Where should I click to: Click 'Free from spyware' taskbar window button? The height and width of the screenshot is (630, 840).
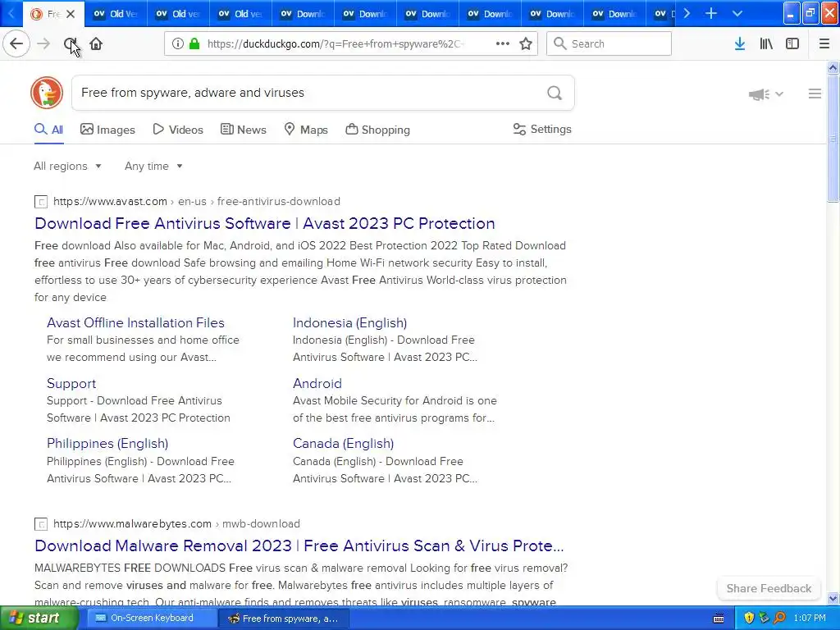click(x=284, y=619)
